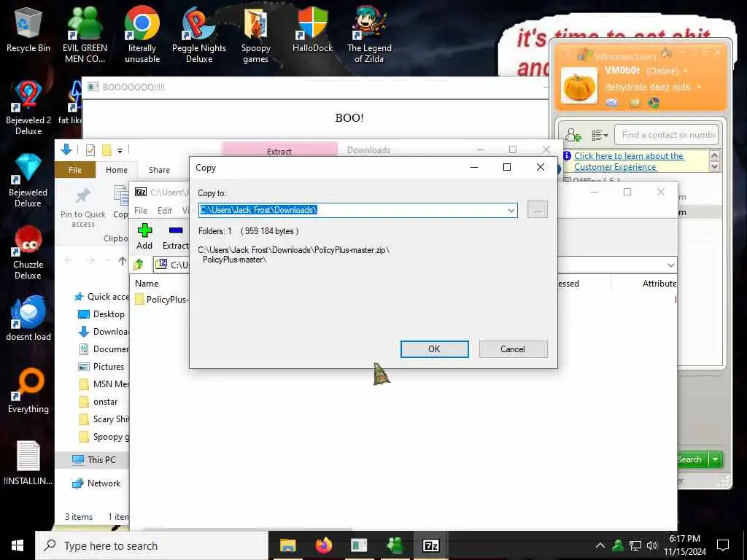Click the volume icon in system tray

tap(651, 545)
